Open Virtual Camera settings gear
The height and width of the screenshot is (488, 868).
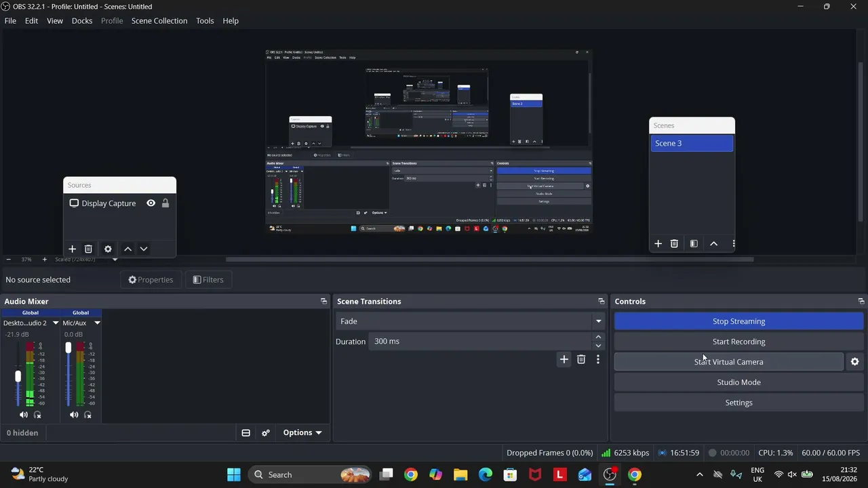click(x=854, y=362)
